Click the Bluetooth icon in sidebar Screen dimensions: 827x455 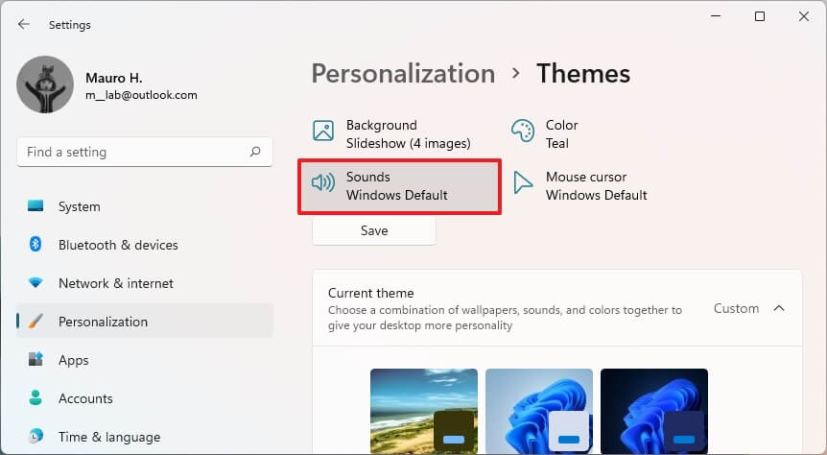[35, 244]
